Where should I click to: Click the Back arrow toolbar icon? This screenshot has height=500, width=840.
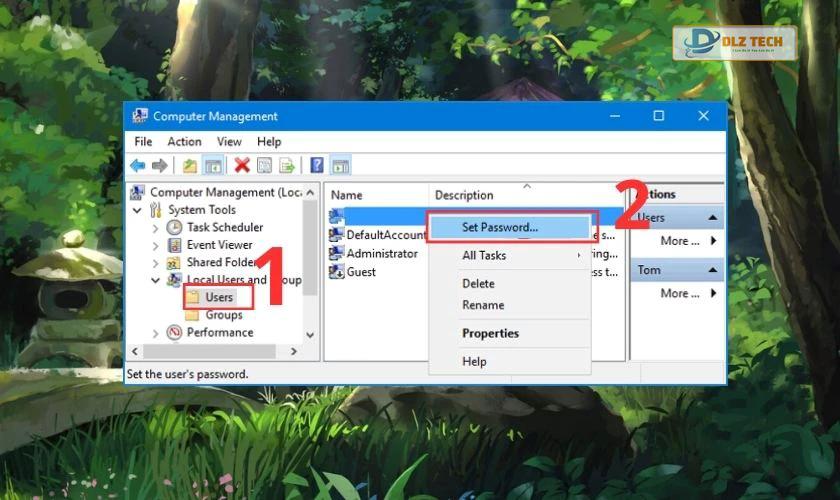[138, 166]
